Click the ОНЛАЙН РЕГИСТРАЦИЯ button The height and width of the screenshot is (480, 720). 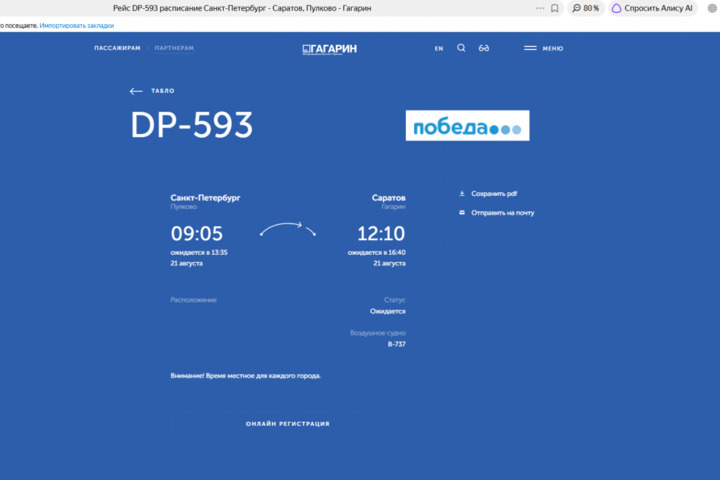(x=288, y=424)
